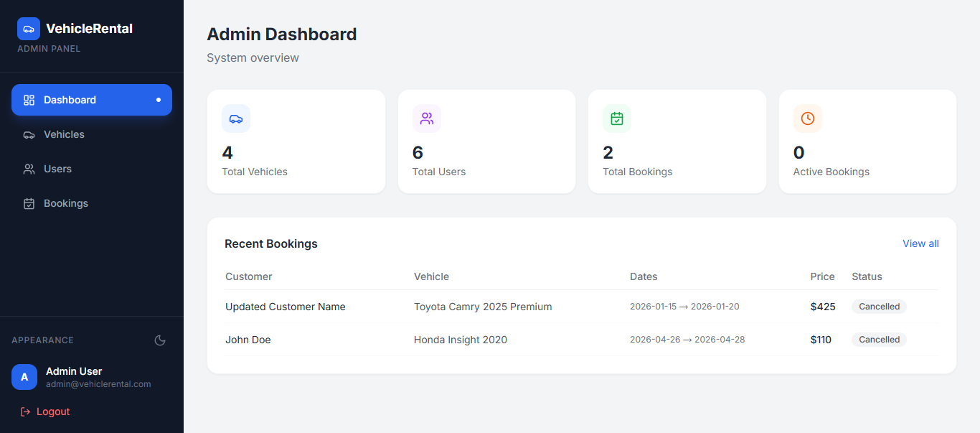This screenshot has width=980, height=433.
Task: Click the purple users icon on Total Users card
Action: pos(427,118)
